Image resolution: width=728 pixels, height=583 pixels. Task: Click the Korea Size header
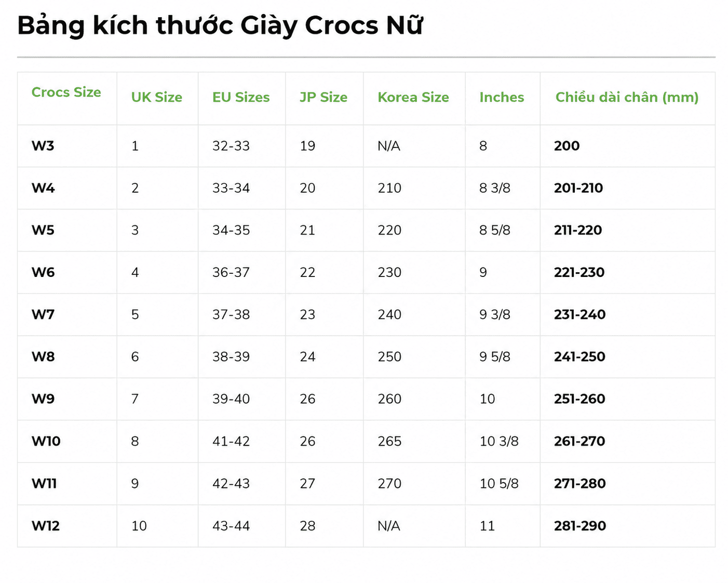point(413,97)
